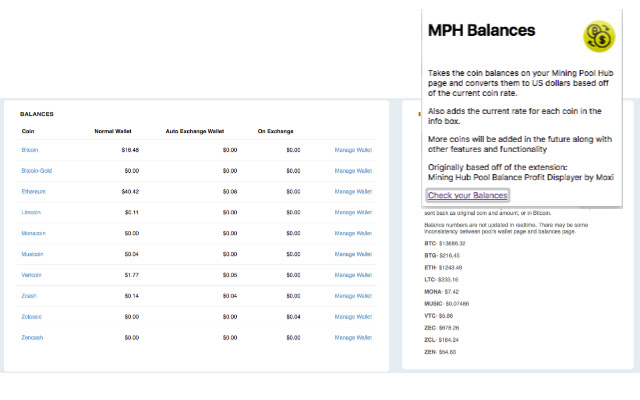
Task: Select the MUSIC rate line
Action: 447,304
